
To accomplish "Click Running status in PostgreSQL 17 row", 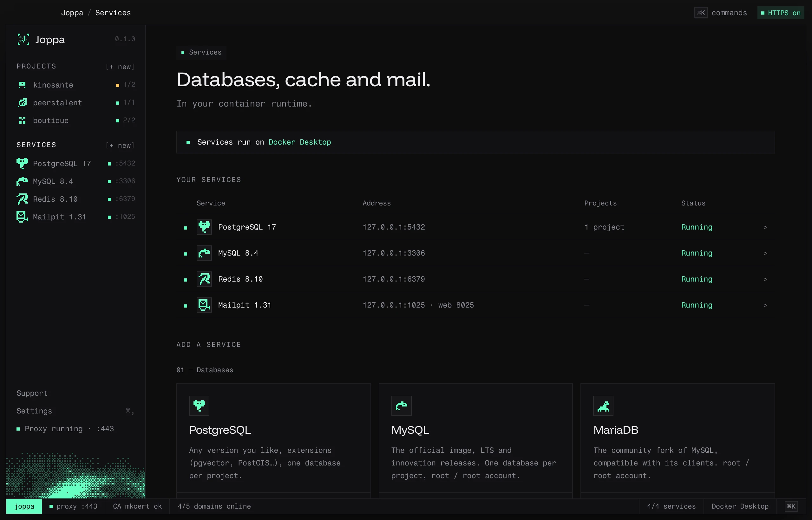I will coord(697,227).
